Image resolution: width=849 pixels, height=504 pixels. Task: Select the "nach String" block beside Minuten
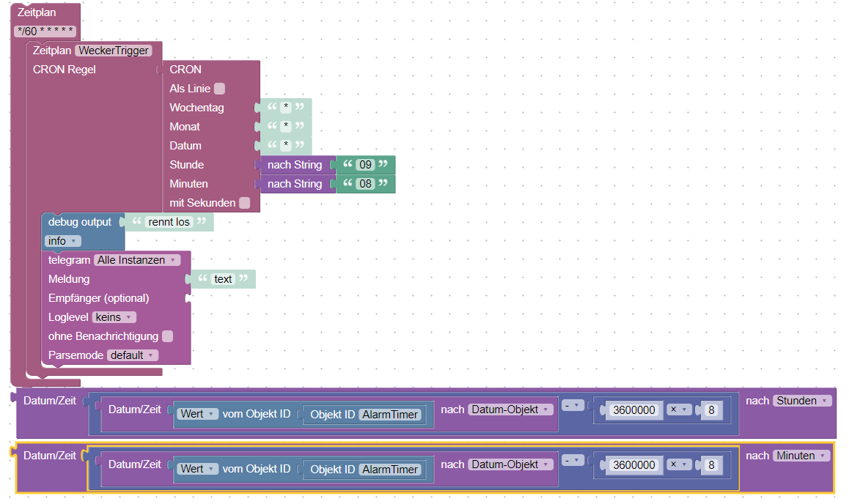tap(295, 184)
